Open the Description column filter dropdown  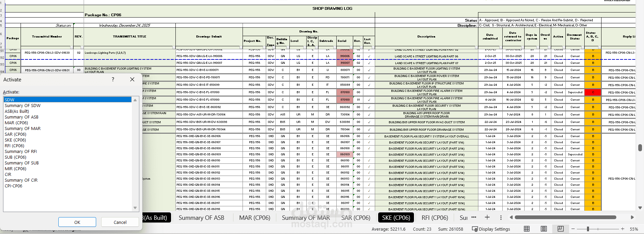477,47
